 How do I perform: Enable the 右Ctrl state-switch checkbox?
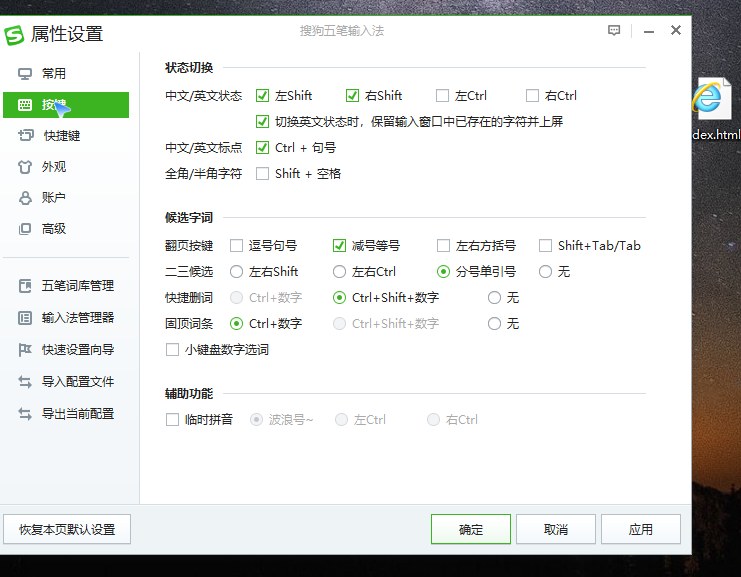[532, 95]
